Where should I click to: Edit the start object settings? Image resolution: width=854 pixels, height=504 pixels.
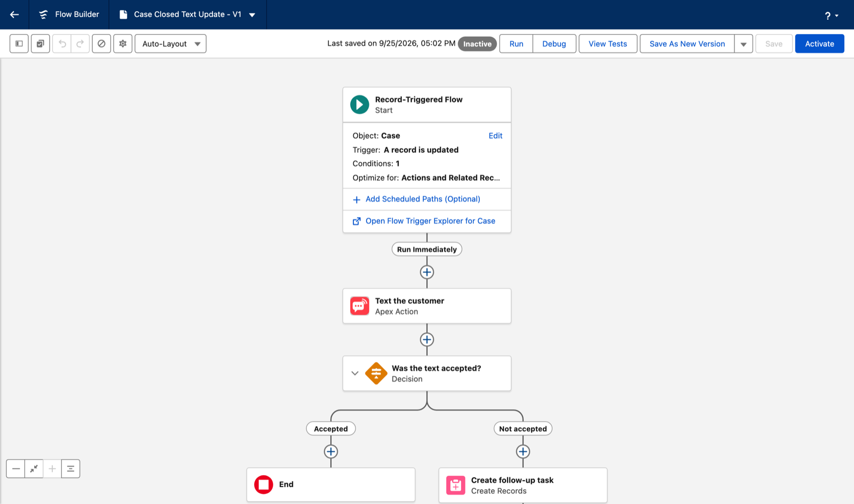pos(495,135)
